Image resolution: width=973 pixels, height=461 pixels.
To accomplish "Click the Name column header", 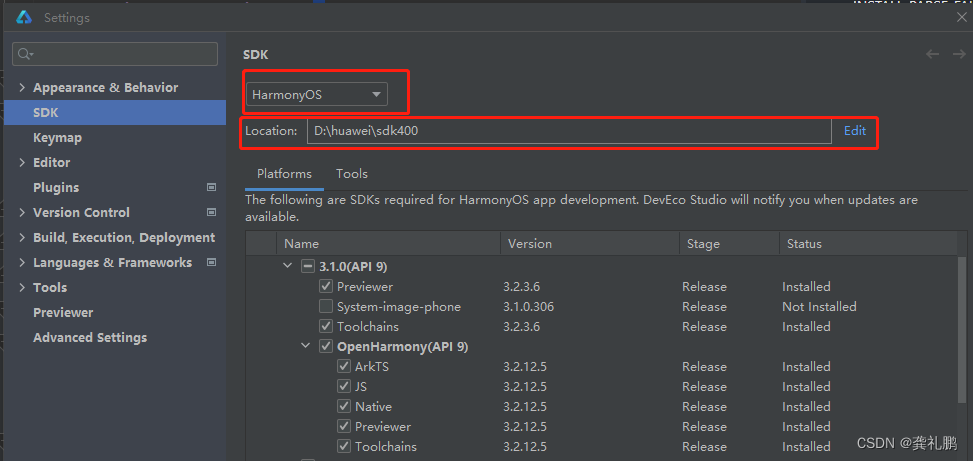I will 388,244.
